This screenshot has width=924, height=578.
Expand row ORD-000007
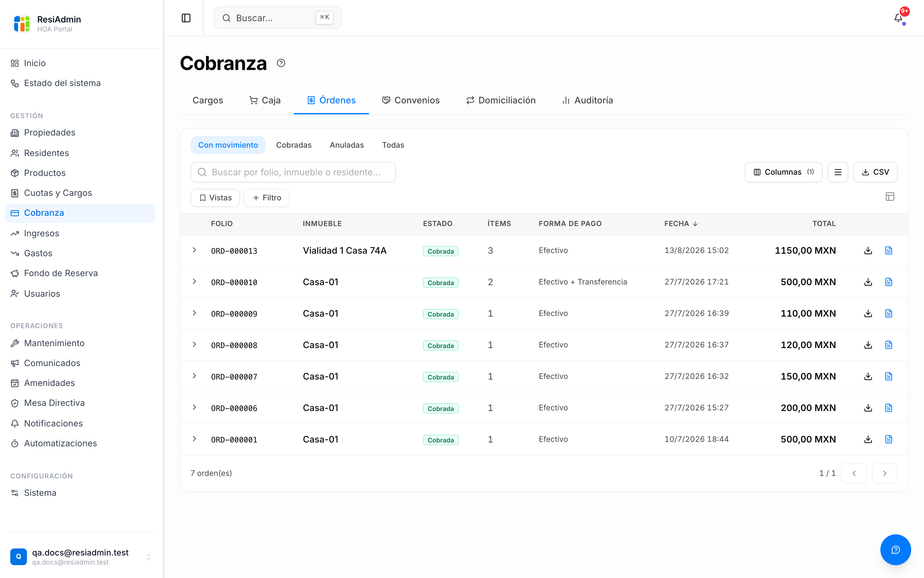click(194, 376)
